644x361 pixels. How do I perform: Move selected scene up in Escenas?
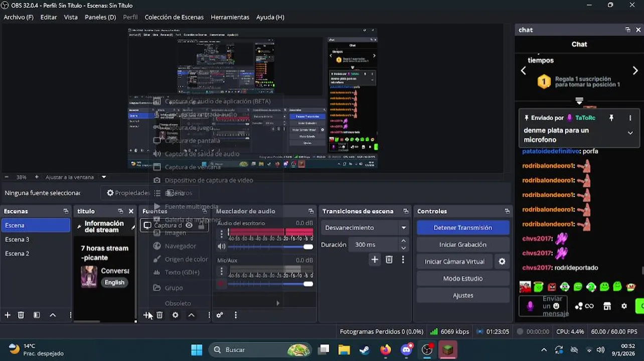coord(53,315)
